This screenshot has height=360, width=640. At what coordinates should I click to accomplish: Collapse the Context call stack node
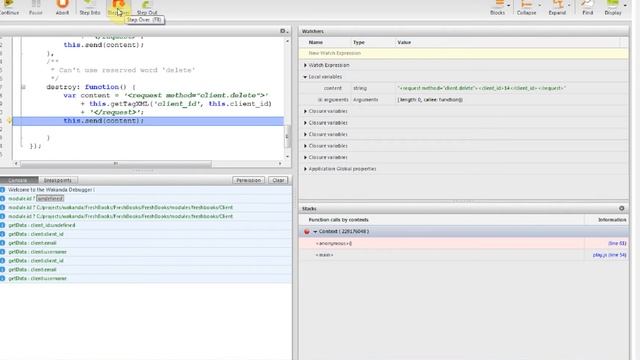click(315, 231)
